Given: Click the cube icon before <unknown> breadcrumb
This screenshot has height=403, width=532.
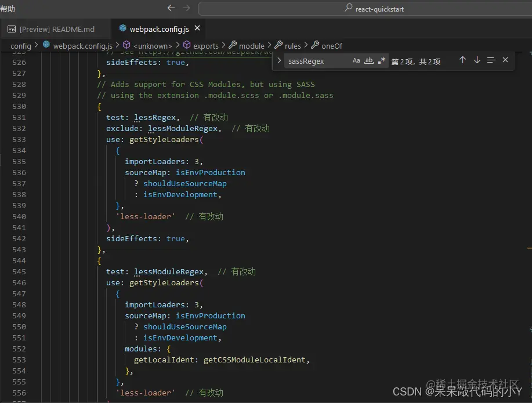Looking at the screenshot, I should (x=126, y=45).
